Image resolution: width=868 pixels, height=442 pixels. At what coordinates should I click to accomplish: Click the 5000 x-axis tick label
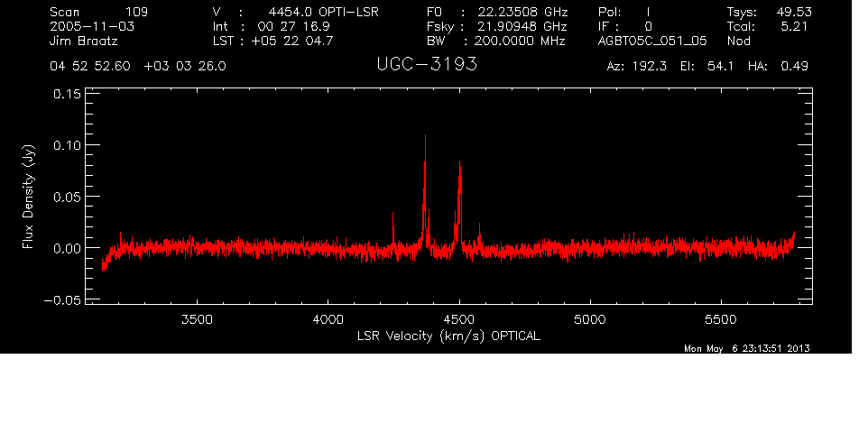[x=590, y=319]
